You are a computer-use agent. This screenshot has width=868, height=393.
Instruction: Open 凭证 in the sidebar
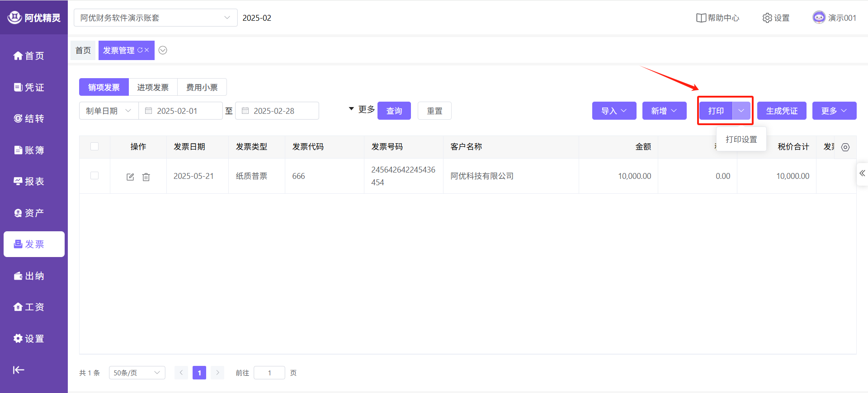pos(29,87)
